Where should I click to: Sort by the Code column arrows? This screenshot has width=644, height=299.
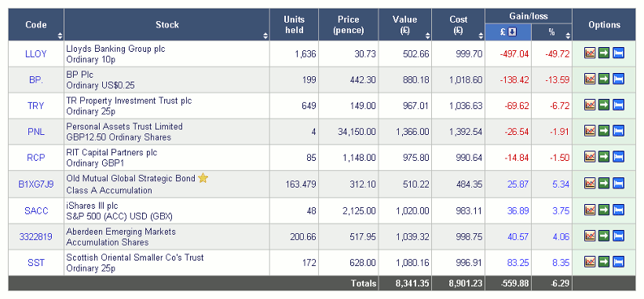60,36
